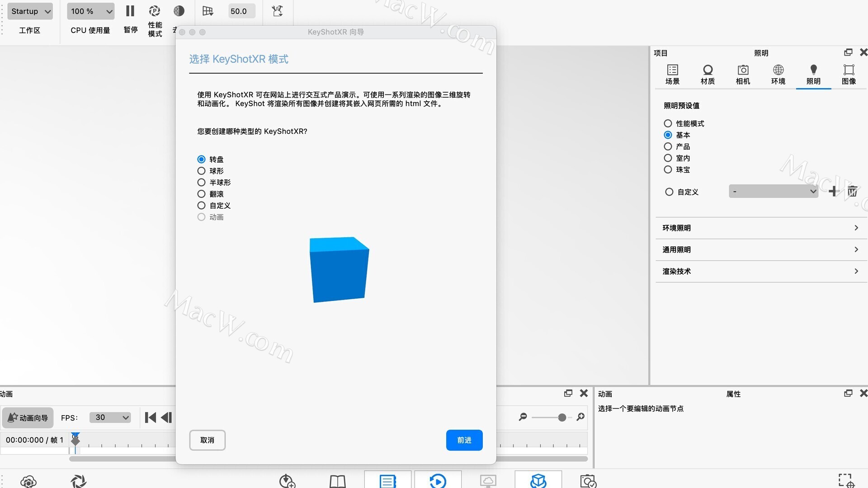This screenshot has height=488, width=868.
Task: Undock the project panel
Action: 848,52
